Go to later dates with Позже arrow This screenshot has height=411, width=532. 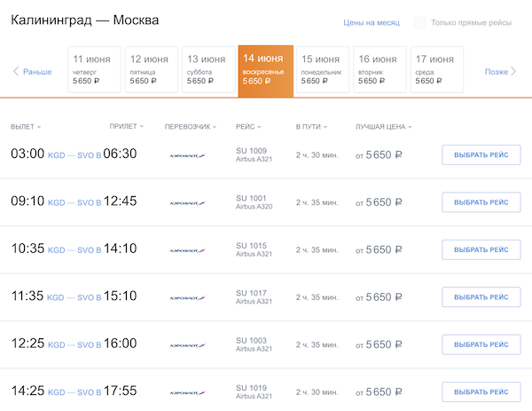tap(501, 71)
